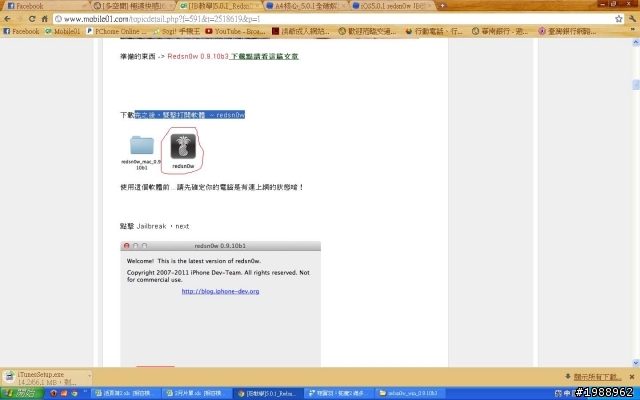Screen dimensions: 640x400
Task: Go back using the browser back arrow
Action: pyautogui.click(x=7, y=19)
